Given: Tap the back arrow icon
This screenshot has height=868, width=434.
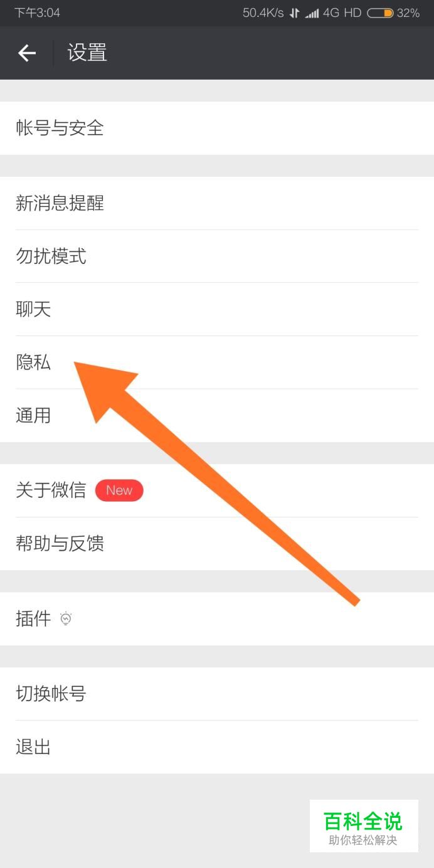Looking at the screenshot, I should (27, 53).
